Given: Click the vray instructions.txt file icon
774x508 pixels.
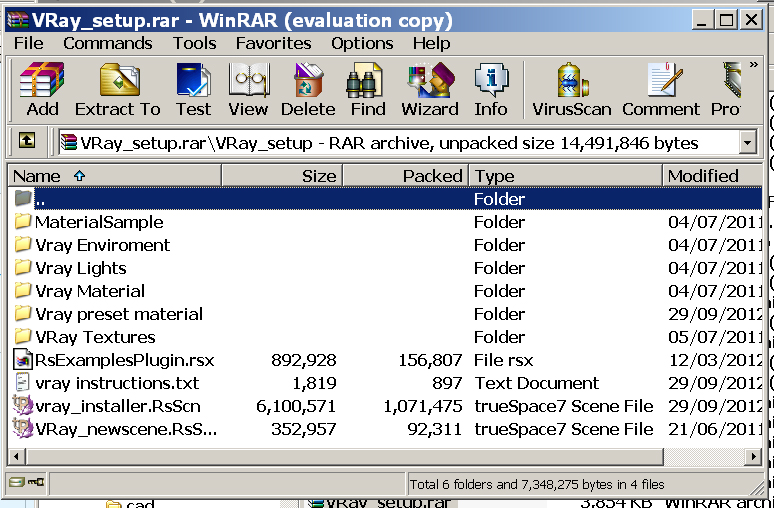Looking at the screenshot, I should (x=23, y=383).
